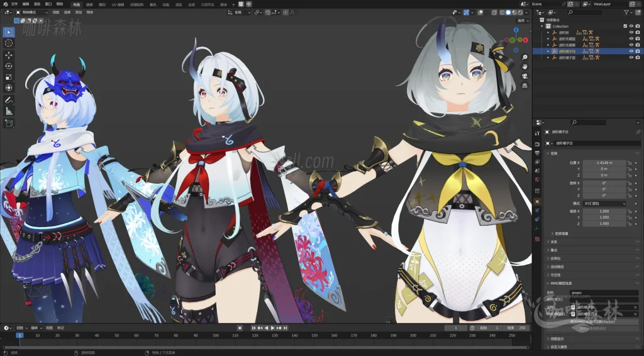Hide the highlighted outliner object's eye icon
Image resolution: width=644 pixels, height=356 pixels.
(x=631, y=52)
